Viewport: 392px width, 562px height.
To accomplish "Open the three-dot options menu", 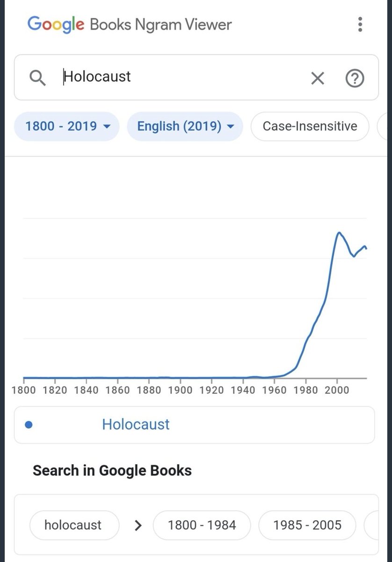I will coord(360,24).
